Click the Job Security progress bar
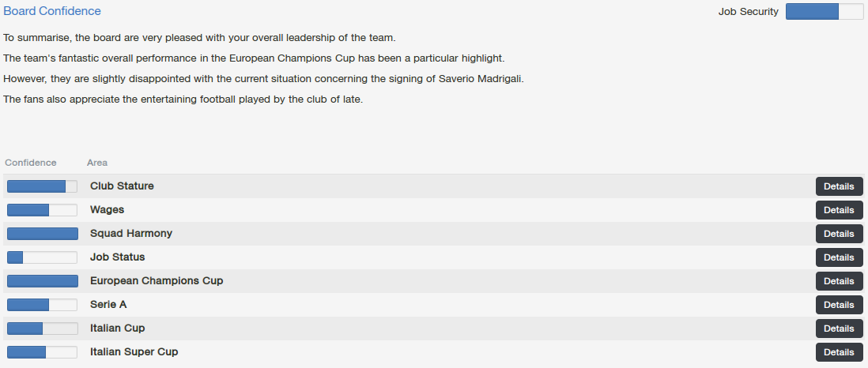Screen dimensions: 868x368 [825, 11]
